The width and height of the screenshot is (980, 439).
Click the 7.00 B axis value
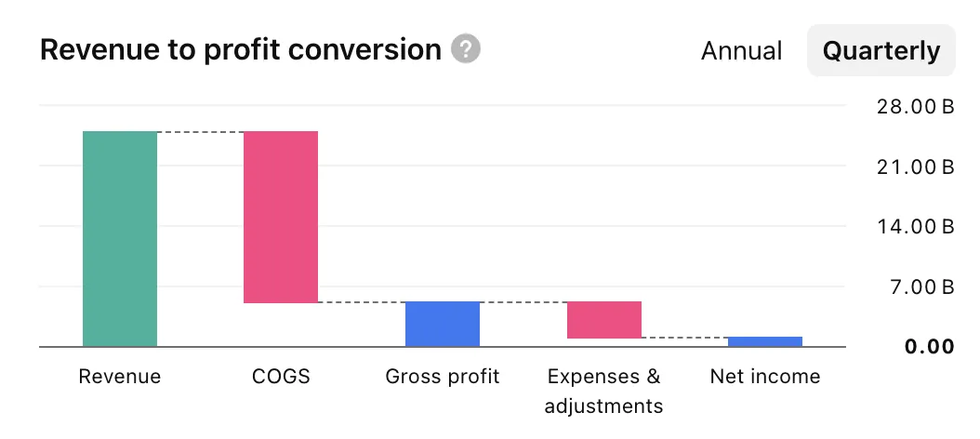[x=919, y=286]
